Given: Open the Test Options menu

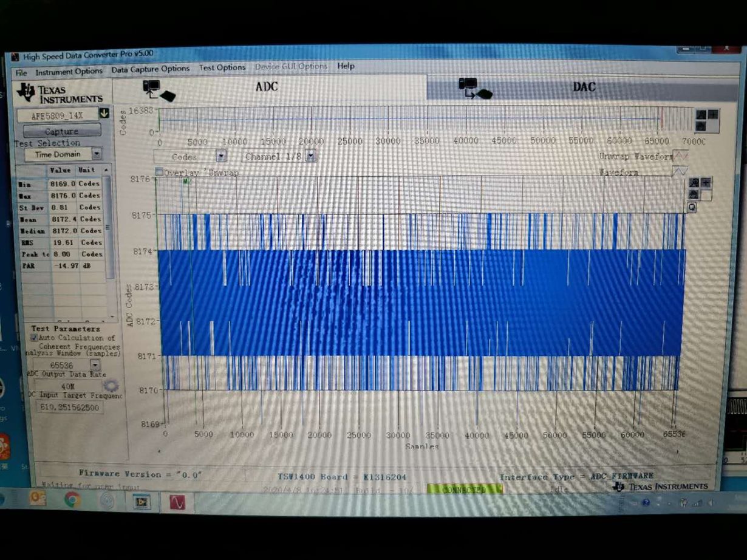Looking at the screenshot, I should [x=222, y=67].
